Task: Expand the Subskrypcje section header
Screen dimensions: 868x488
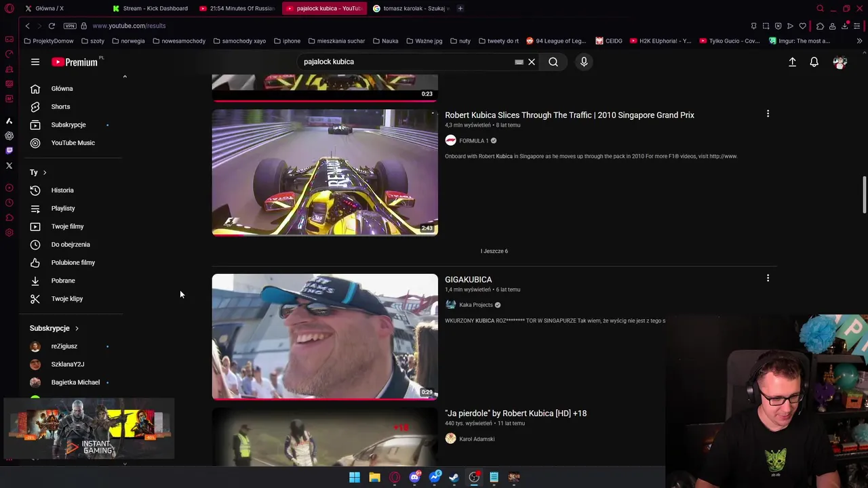Action: [x=54, y=328]
